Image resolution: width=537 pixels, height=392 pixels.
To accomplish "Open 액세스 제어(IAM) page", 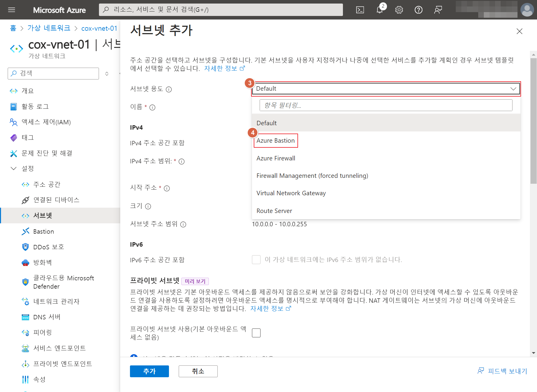I will (46, 122).
